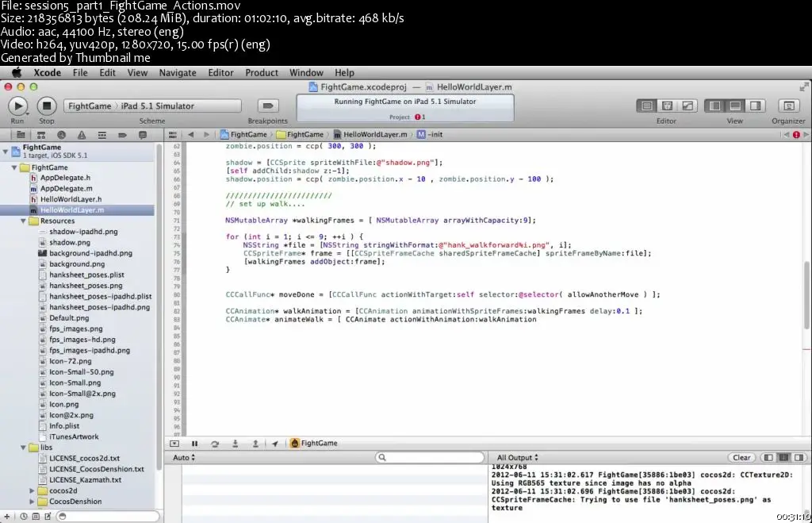Go forward in editor history

(206, 135)
